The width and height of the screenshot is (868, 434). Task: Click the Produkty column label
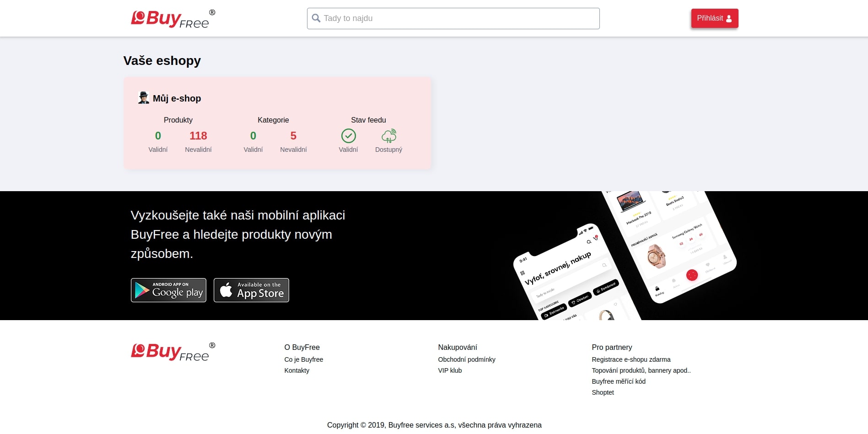click(178, 120)
